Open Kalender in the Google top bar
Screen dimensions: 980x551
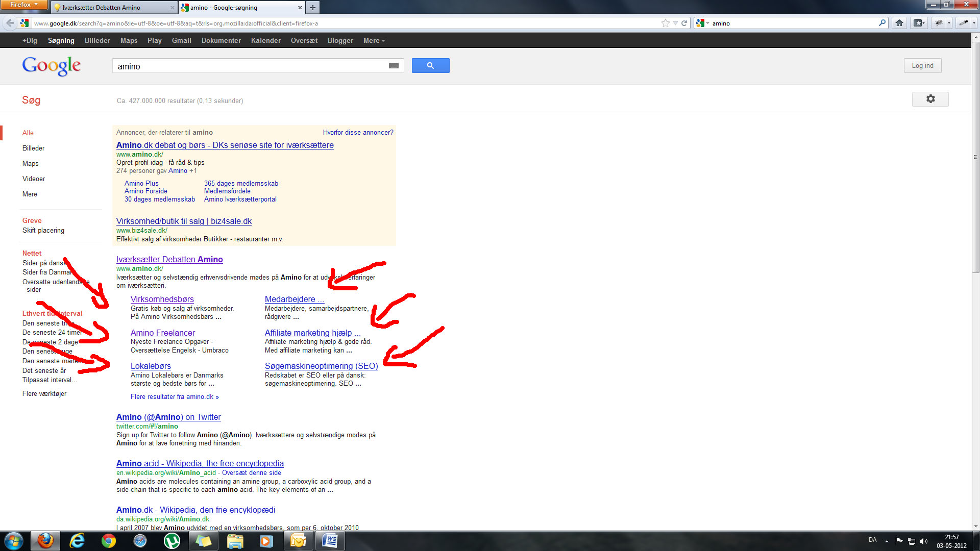tap(265, 40)
